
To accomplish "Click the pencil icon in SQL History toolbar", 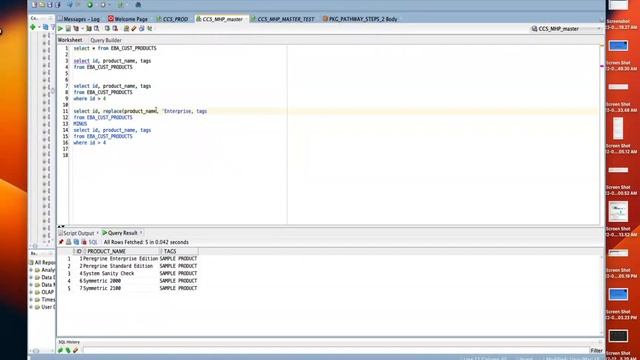I will (x=76, y=350).
